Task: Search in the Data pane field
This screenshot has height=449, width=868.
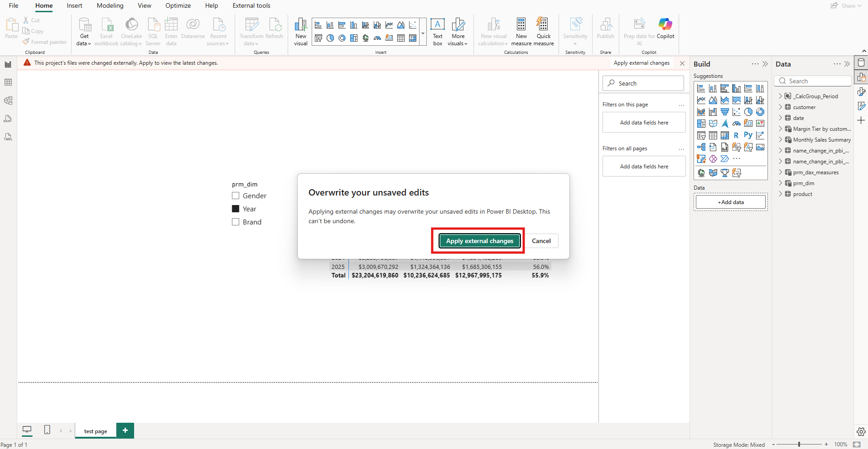Action: tap(814, 81)
